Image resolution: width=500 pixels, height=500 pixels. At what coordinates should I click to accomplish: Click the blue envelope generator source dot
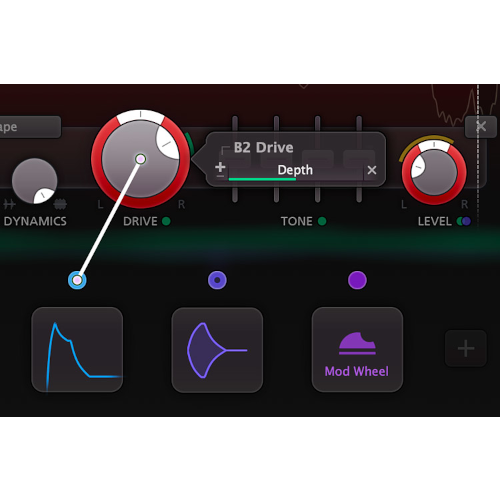[x=77, y=280]
